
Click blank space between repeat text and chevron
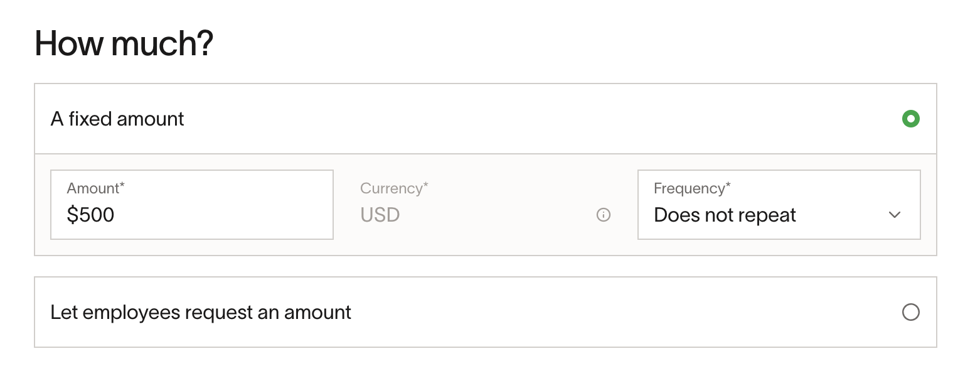pos(841,215)
